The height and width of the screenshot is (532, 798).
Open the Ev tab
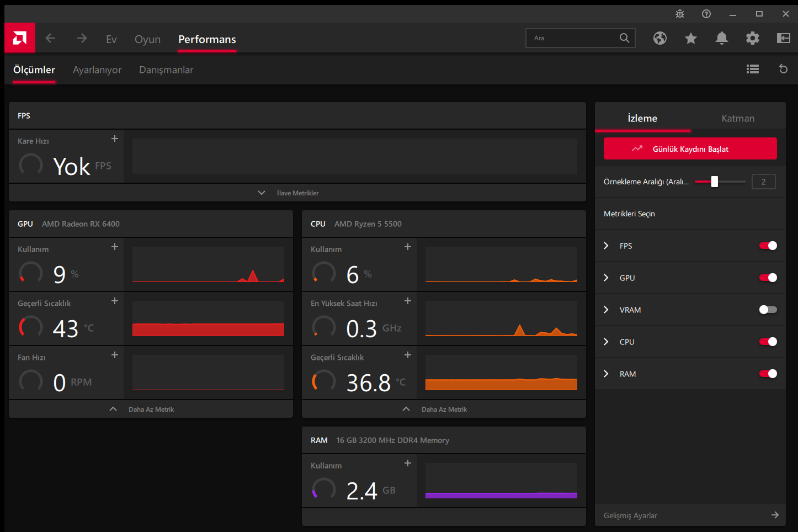pyautogui.click(x=111, y=39)
